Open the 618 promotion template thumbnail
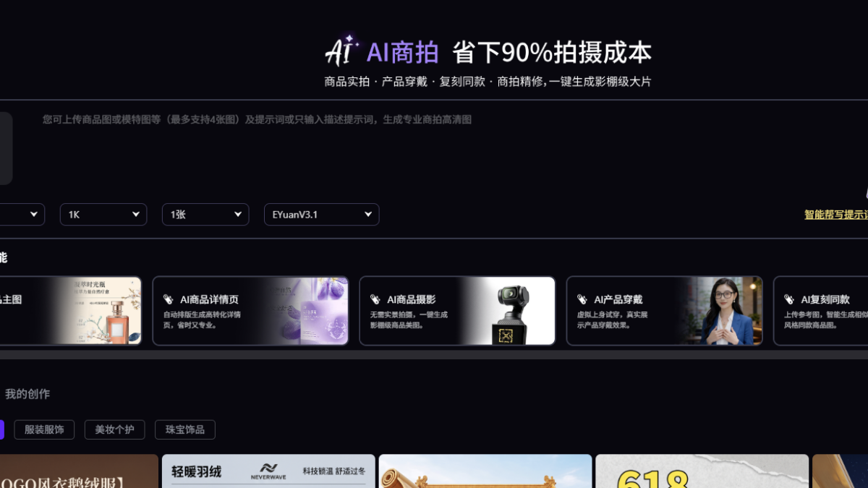 pos(702,471)
